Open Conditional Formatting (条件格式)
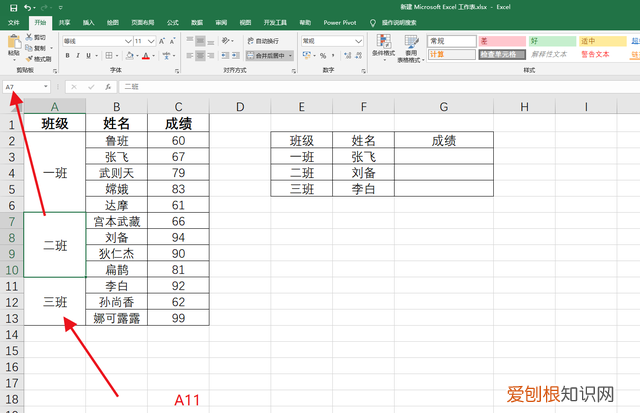Image resolution: width=640 pixels, height=413 pixels. (x=383, y=47)
